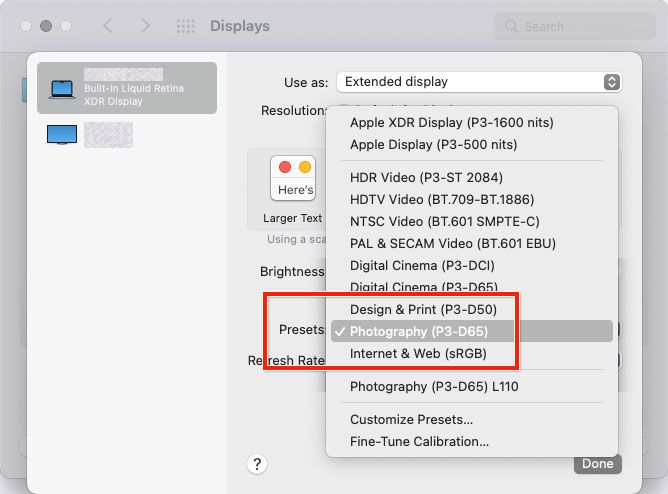Choose Design & Print (P3-D50)
The width and height of the screenshot is (668, 494).
tap(423, 310)
